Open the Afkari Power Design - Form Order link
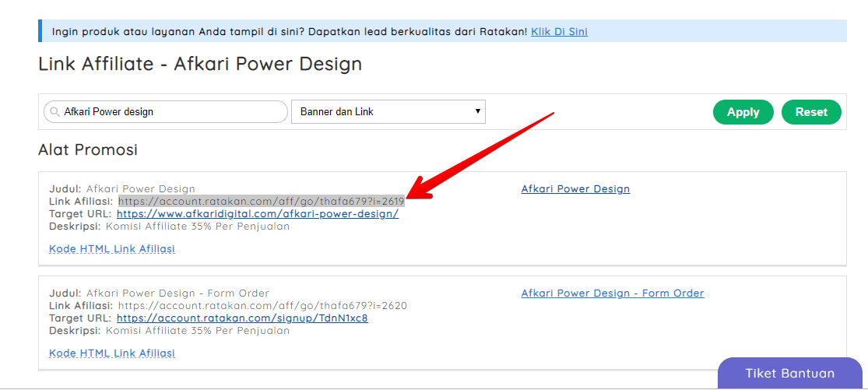Screen dimensions: 868x390 (x=612, y=293)
